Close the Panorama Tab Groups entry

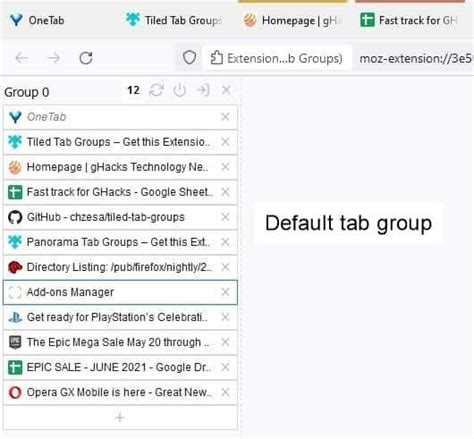click(225, 242)
